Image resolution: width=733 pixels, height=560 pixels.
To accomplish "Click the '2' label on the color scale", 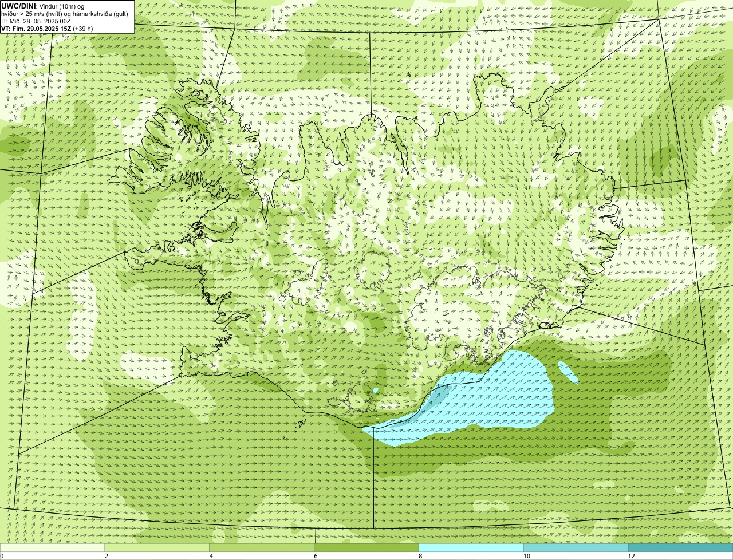I will point(107,556).
